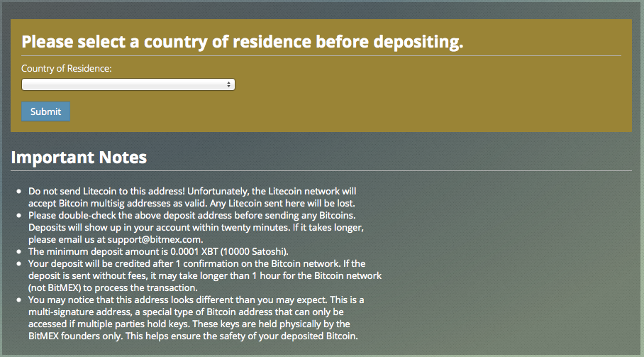Click the up-down arrows on country selector

click(x=229, y=84)
